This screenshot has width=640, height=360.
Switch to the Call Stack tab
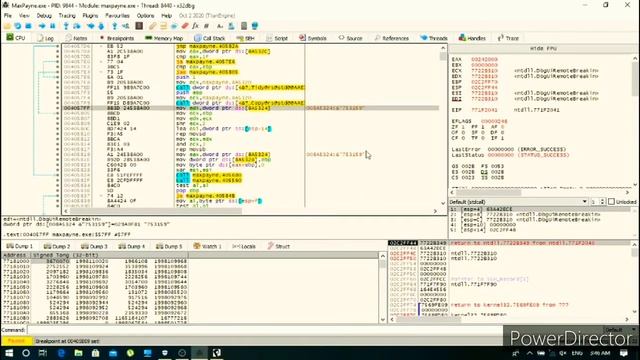pyautogui.click(x=210, y=38)
